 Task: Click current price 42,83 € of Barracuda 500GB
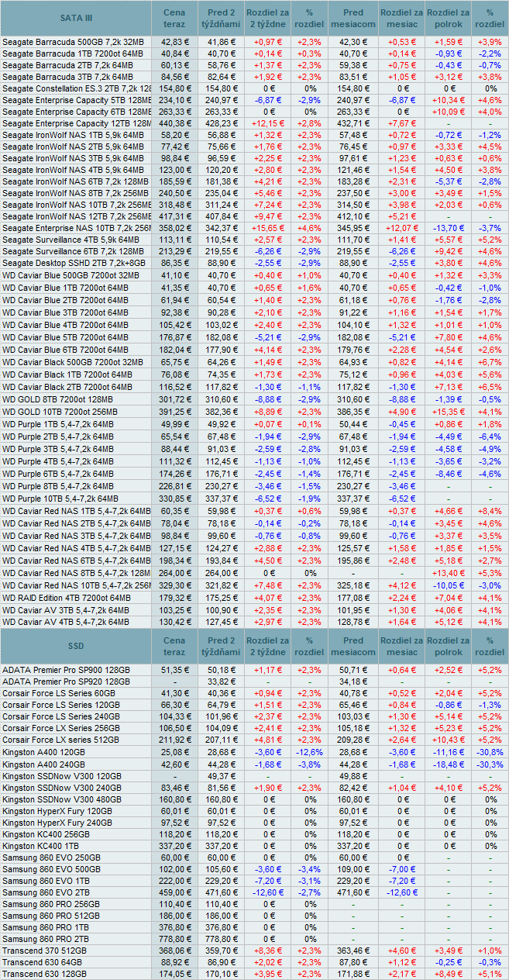[x=174, y=41]
